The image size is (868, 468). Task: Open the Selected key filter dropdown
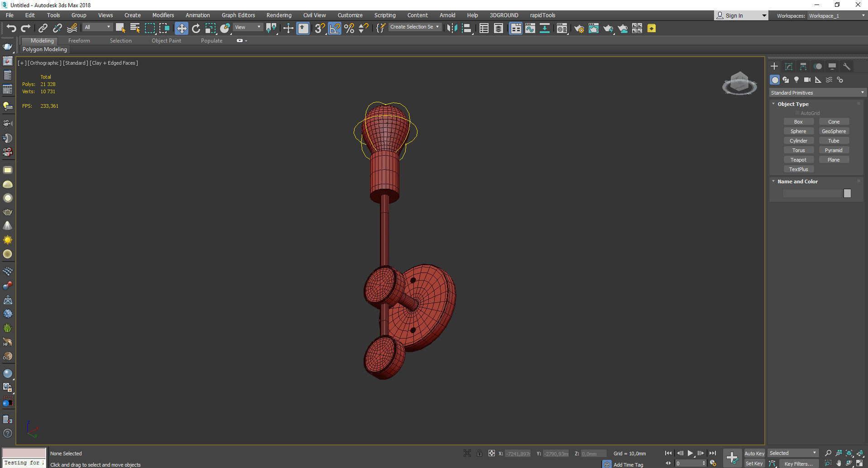tap(793, 453)
